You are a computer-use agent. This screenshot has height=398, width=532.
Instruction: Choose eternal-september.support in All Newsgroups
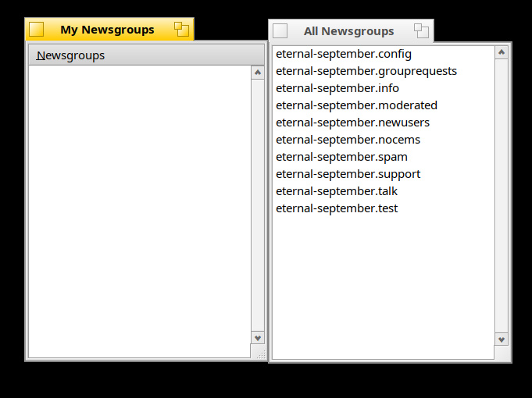tap(348, 174)
